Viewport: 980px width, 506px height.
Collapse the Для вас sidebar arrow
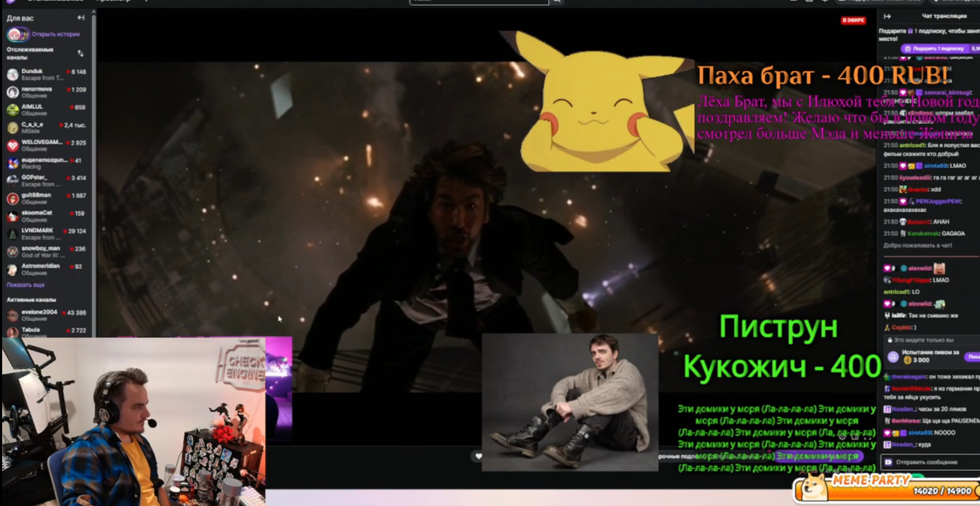81,18
